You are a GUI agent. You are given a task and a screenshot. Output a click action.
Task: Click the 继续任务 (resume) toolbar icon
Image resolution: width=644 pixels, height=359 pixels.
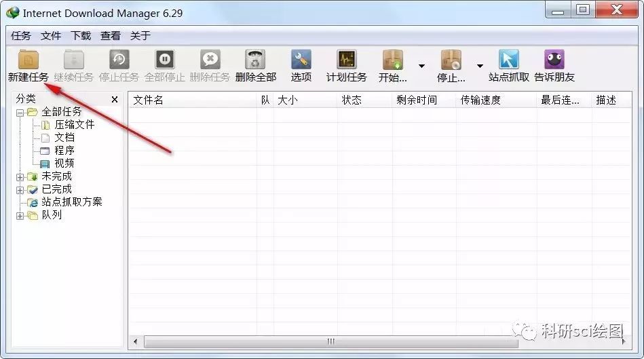(73, 60)
